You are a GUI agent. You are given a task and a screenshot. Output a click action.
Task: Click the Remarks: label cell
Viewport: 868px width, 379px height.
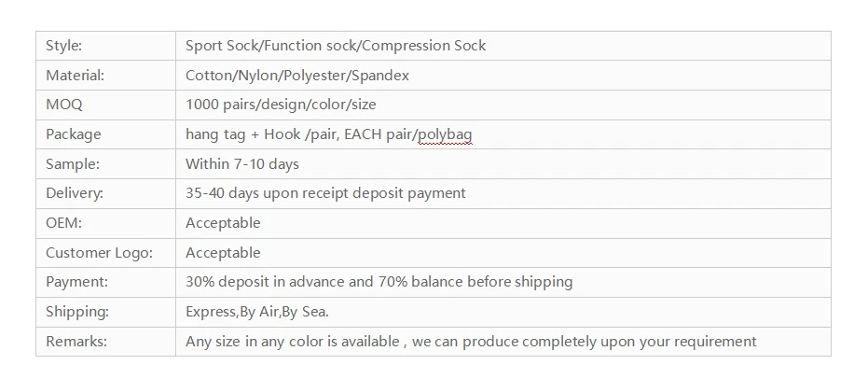(x=105, y=342)
